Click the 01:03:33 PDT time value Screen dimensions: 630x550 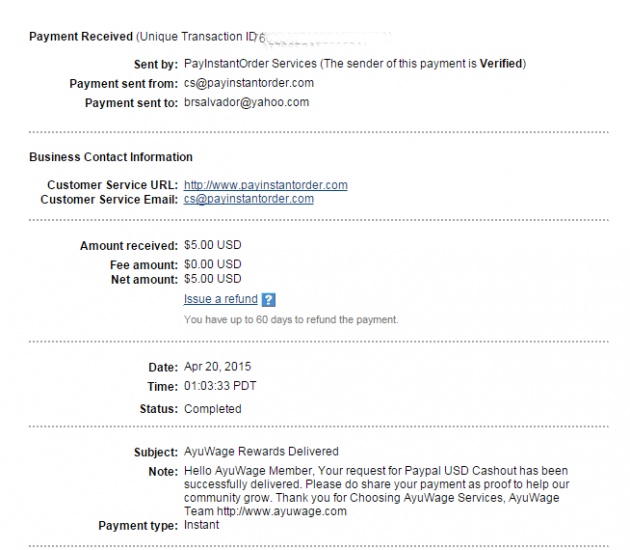point(220,386)
